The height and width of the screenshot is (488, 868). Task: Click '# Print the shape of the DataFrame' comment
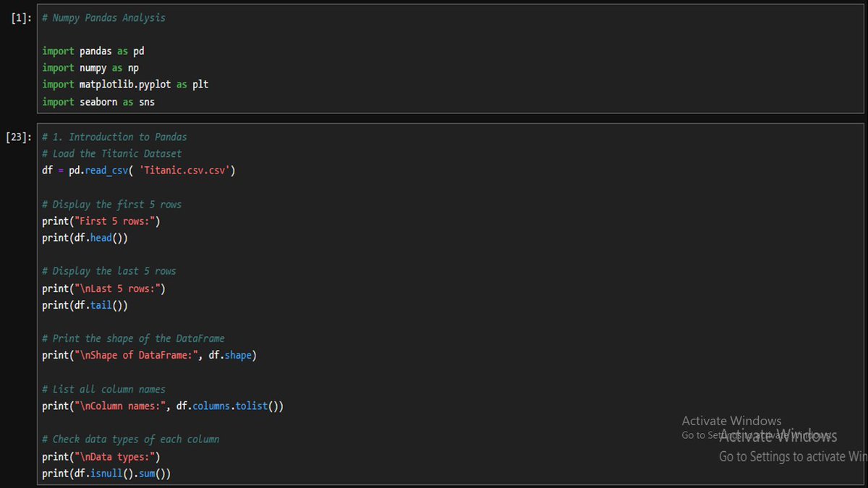(133, 338)
